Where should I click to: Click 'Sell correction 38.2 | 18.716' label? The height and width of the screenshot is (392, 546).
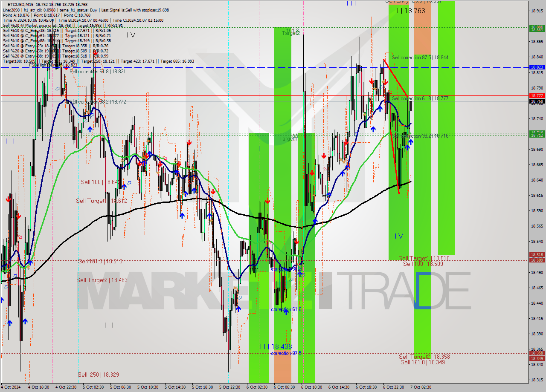(x=420, y=135)
